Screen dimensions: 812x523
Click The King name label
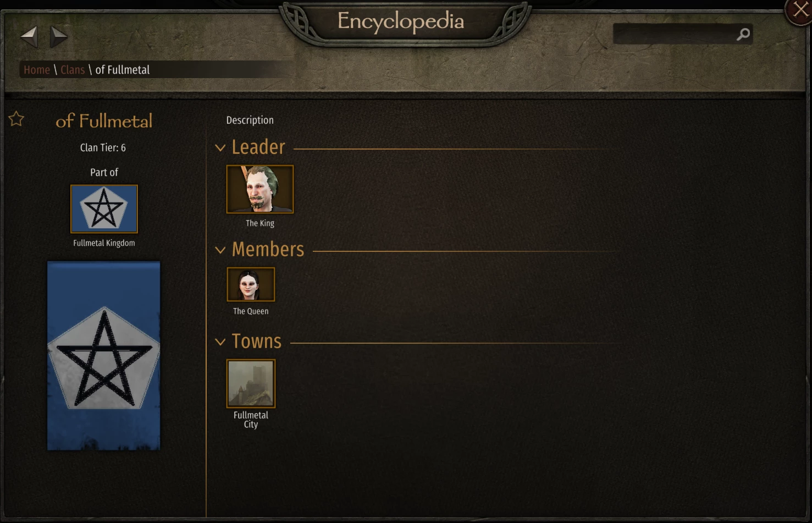coord(260,223)
